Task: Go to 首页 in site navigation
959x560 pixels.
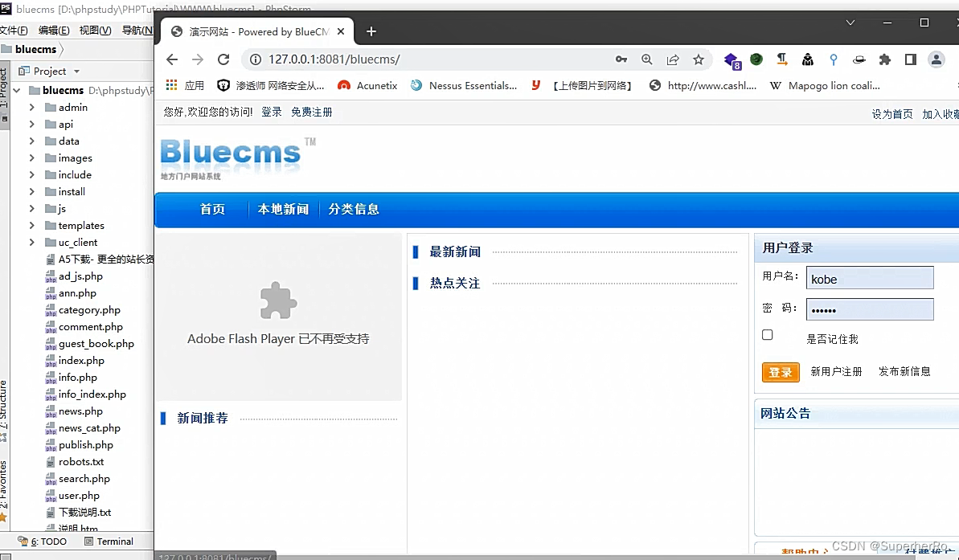Action: pyautogui.click(x=212, y=209)
